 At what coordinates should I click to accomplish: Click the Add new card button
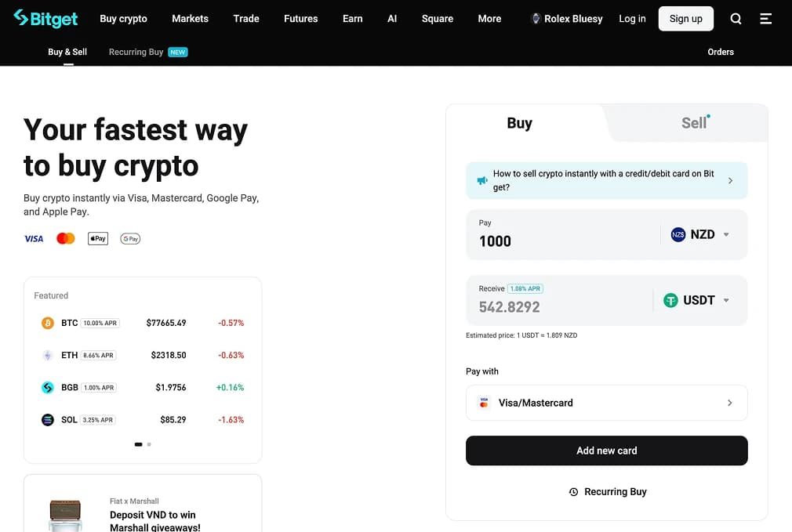[x=606, y=451]
